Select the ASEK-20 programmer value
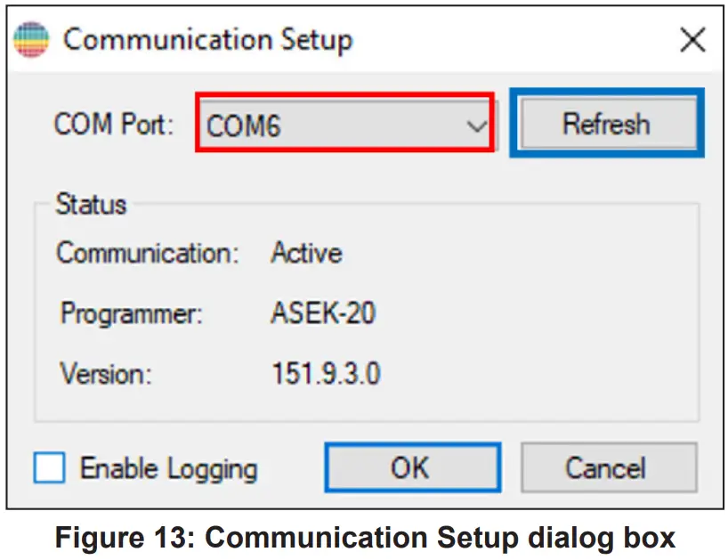 coord(323,313)
